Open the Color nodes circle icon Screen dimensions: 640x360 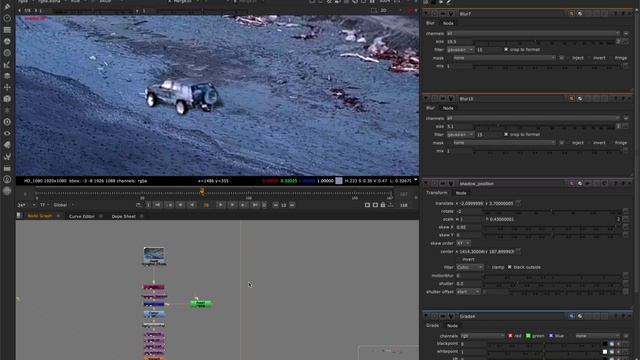coord(7,41)
